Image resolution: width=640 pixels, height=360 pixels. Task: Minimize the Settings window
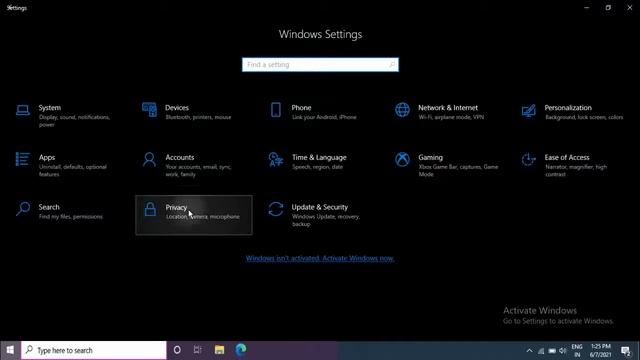click(x=587, y=7)
